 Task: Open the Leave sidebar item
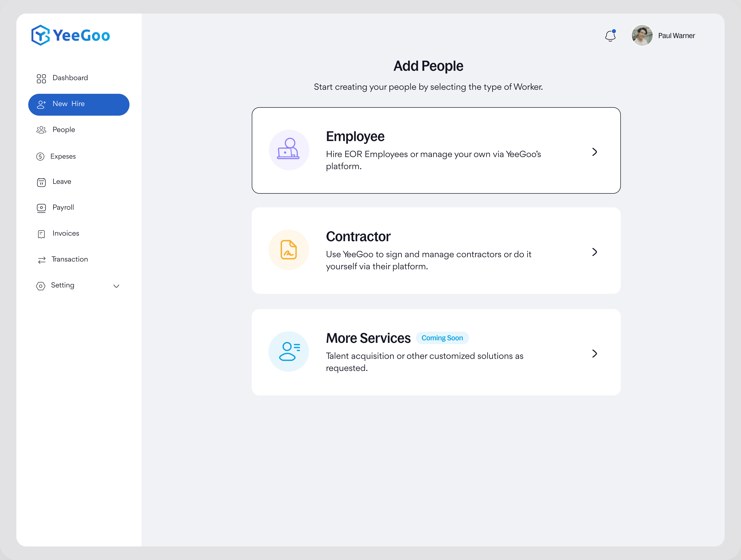(79, 182)
